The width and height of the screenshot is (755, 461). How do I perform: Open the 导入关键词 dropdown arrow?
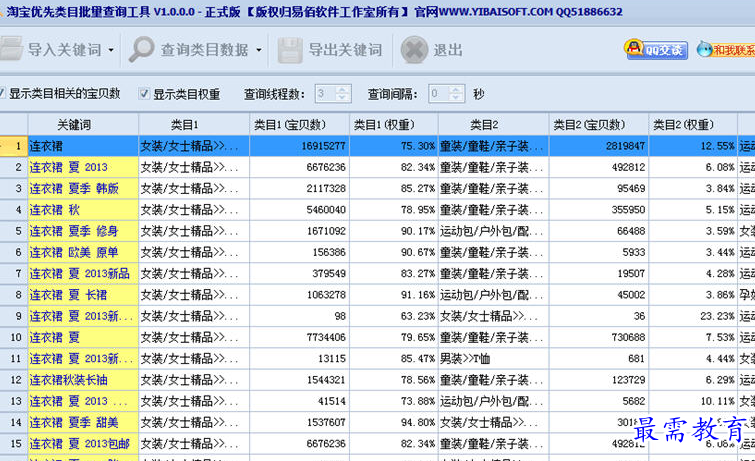(111, 50)
